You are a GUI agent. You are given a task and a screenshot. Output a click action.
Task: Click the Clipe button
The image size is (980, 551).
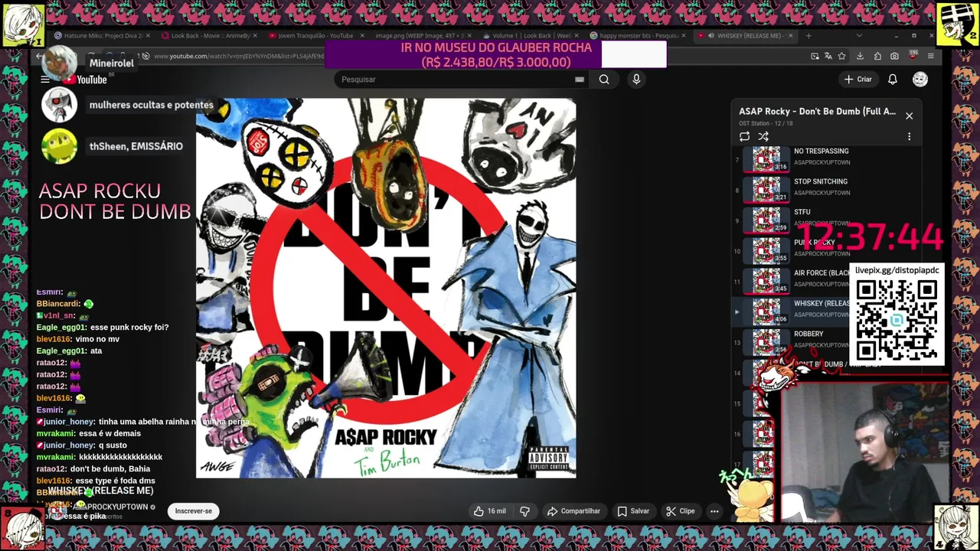click(680, 511)
